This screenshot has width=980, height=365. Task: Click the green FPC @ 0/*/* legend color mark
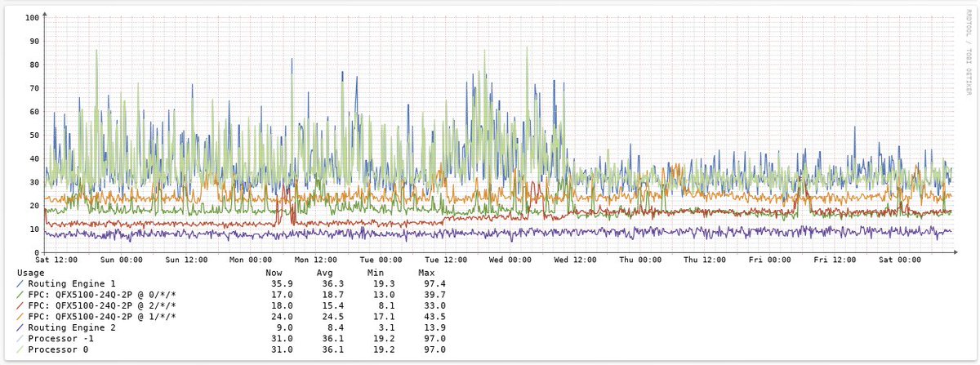coord(20,295)
